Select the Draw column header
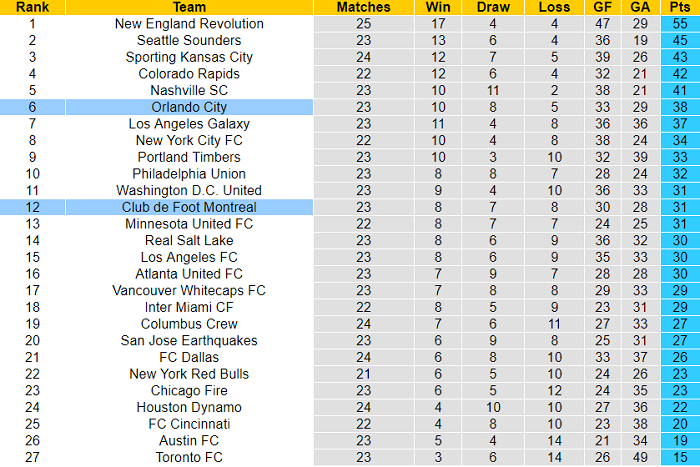This screenshot has width=700, height=467. pos(494,7)
